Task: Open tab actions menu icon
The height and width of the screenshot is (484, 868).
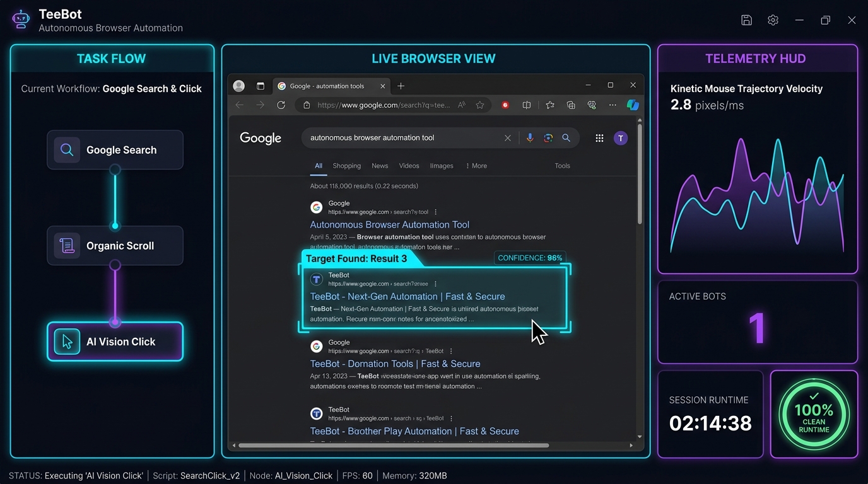Action: pos(260,86)
